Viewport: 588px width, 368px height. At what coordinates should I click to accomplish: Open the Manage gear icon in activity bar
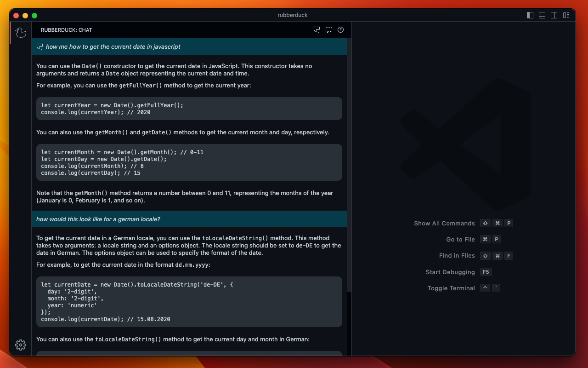[21, 345]
